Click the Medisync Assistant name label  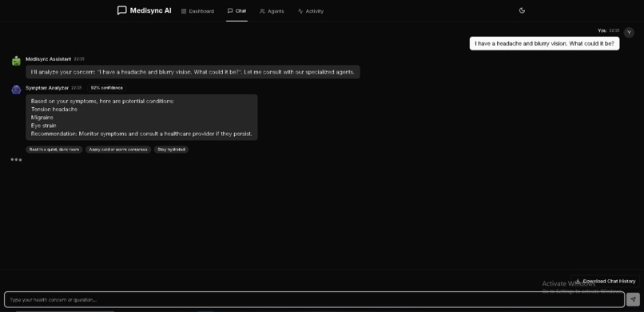(x=49, y=59)
